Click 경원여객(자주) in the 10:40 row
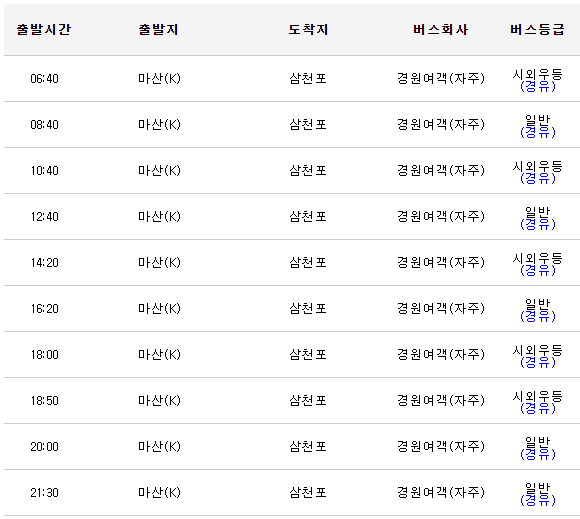This screenshot has width=580, height=519. [x=441, y=171]
